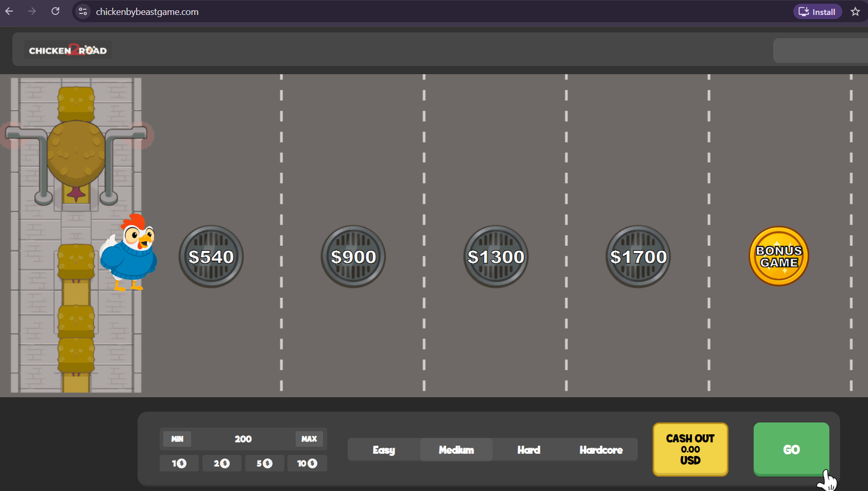
Task: Go forward in browser history
Action: tap(32, 11)
